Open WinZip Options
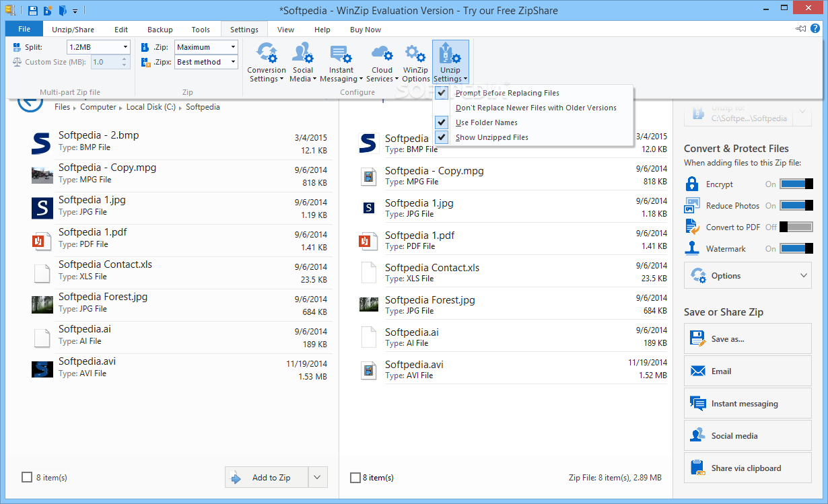 tap(415, 62)
